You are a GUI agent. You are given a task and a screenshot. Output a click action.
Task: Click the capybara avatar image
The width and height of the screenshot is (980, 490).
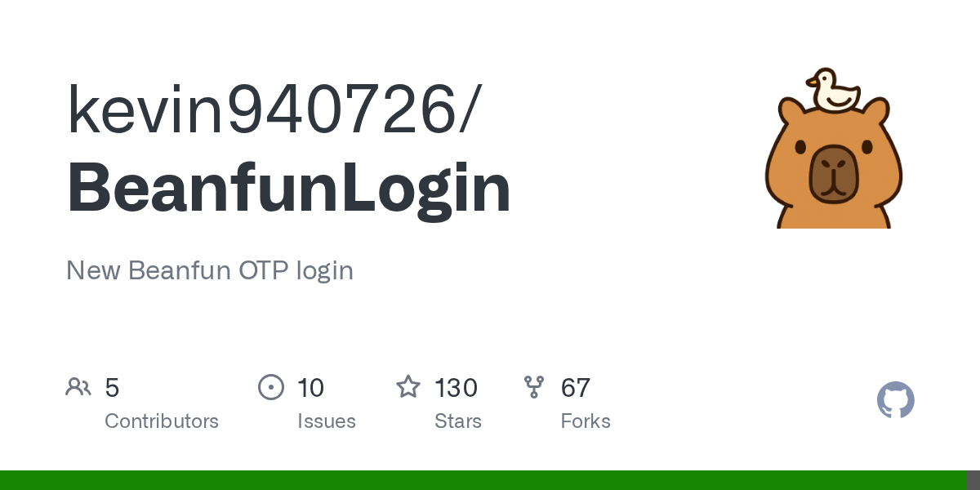(833, 147)
